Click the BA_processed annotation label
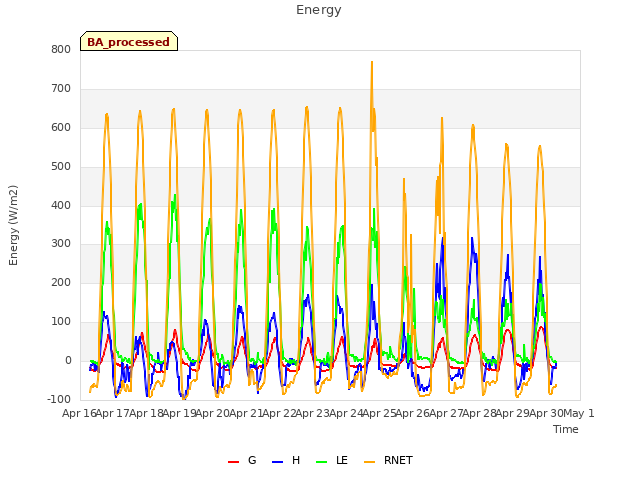 (129, 41)
